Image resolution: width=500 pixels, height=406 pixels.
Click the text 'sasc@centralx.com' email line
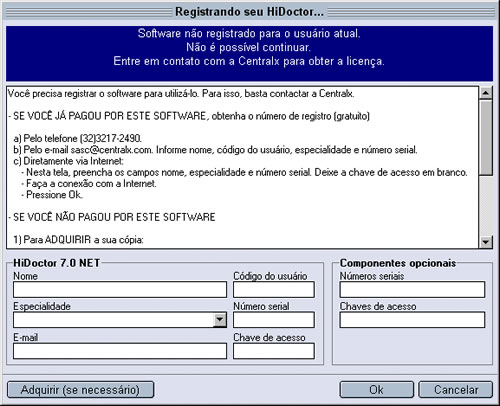tap(215, 150)
